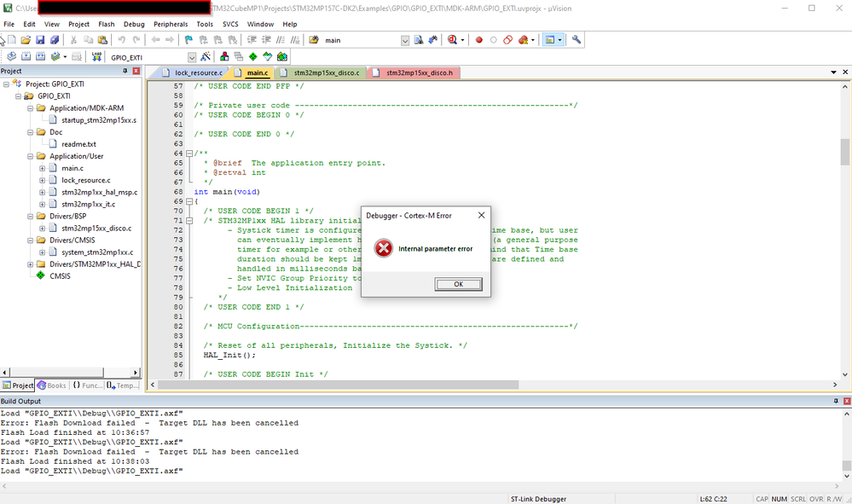Click the Incremental Find binoculars icon
The height and width of the screenshot is (504, 852).
(x=432, y=40)
